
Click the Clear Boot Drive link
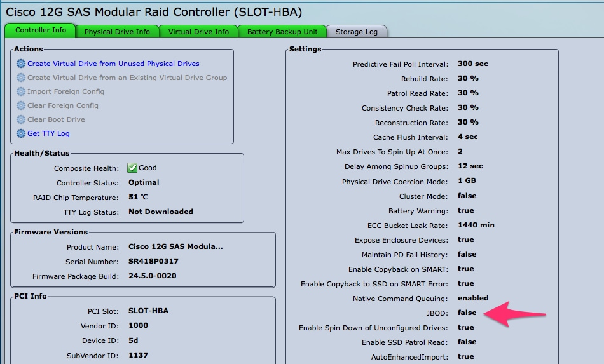click(56, 119)
